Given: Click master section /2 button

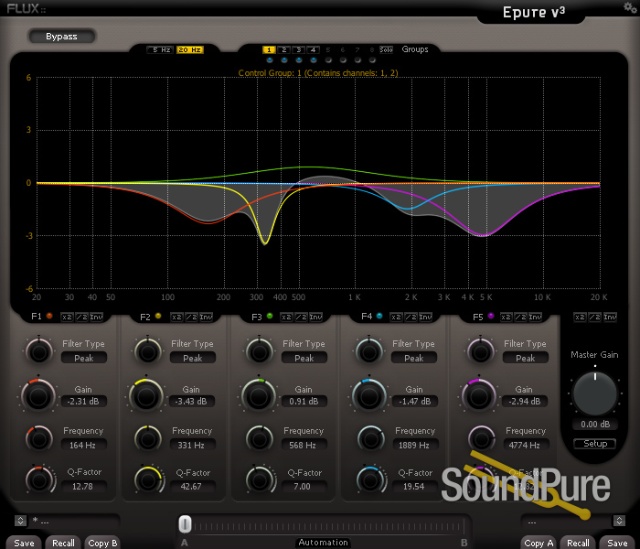Looking at the screenshot, I should click(x=595, y=317).
